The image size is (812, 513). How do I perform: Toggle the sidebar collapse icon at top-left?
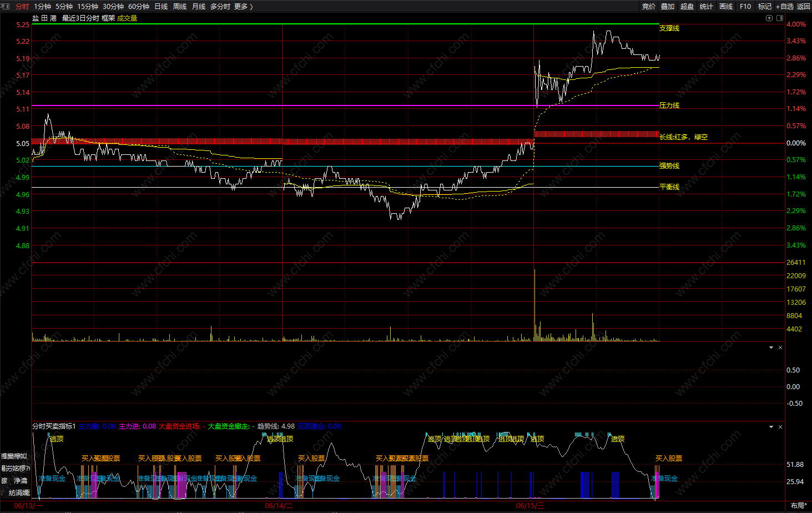(6, 6)
